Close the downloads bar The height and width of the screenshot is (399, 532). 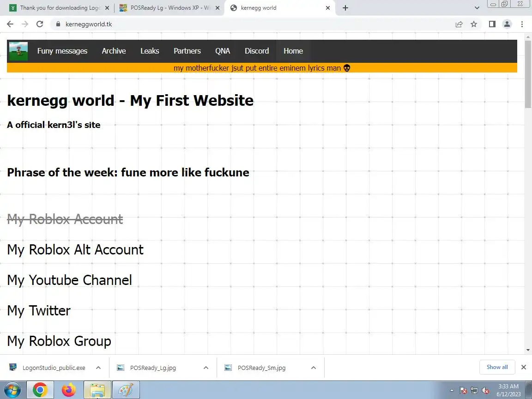coord(524,367)
